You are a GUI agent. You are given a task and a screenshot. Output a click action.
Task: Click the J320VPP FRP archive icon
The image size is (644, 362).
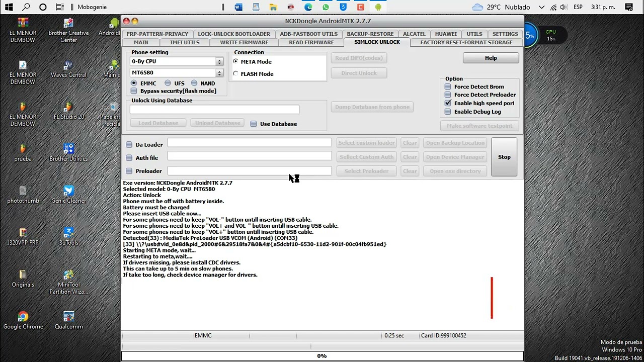click(x=23, y=237)
